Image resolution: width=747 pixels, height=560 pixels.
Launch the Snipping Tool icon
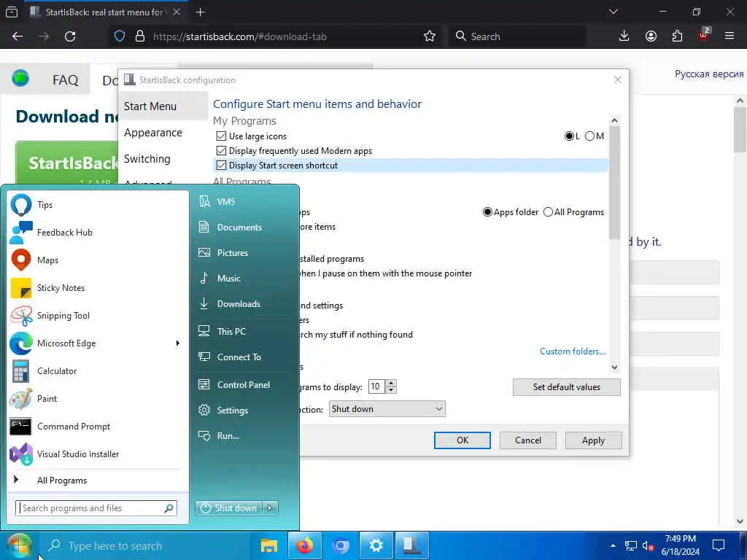tap(21, 316)
